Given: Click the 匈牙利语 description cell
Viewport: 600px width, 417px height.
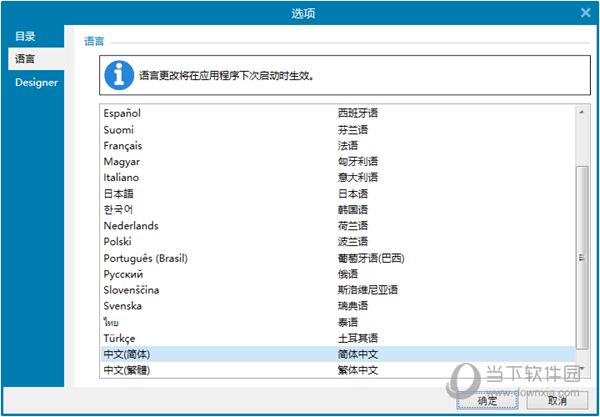Looking at the screenshot, I should tap(358, 162).
